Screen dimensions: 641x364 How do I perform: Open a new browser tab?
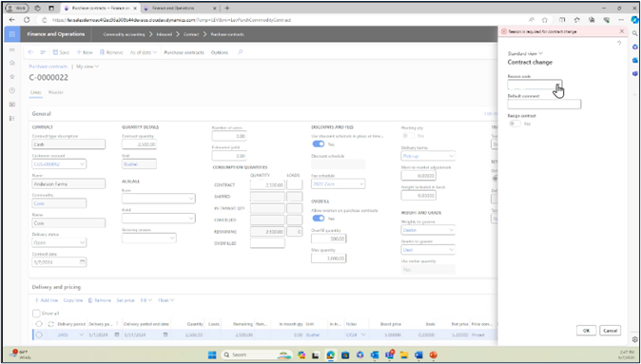coord(227,9)
